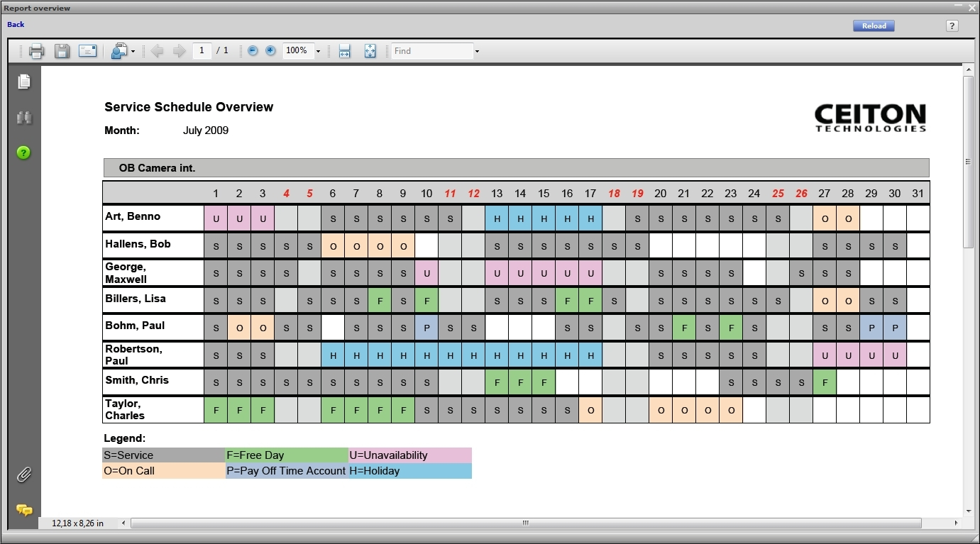
Task: Click the Art, Benno row name
Action: point(133,216)
